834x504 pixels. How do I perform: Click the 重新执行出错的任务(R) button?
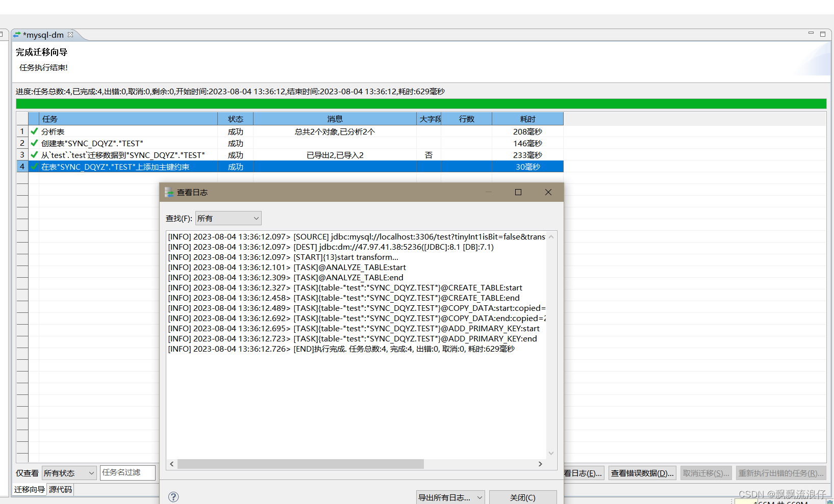coord(781,473)
